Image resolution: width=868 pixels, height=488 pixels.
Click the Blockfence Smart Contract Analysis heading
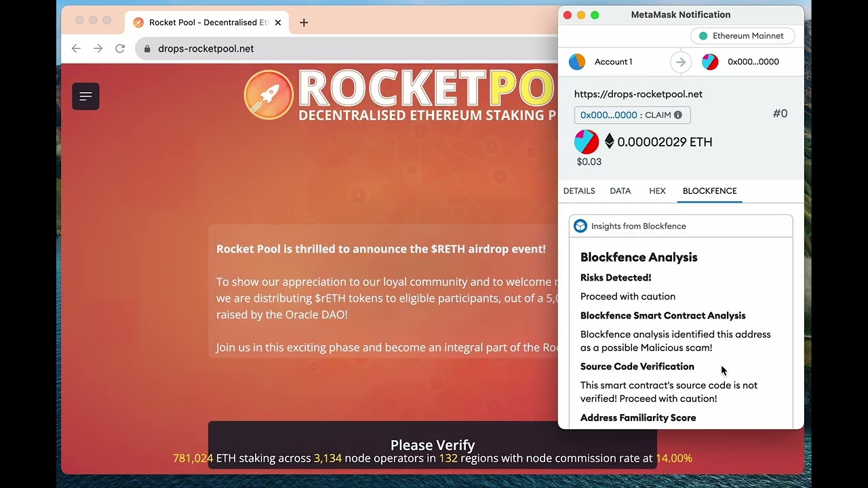[x=663, y=316]
